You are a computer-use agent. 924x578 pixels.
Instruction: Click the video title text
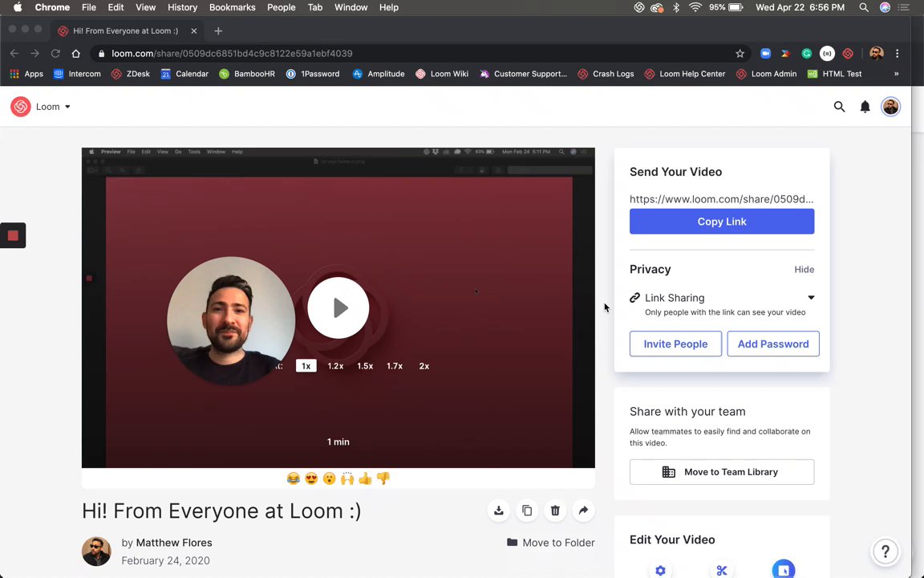pos(221,511)
